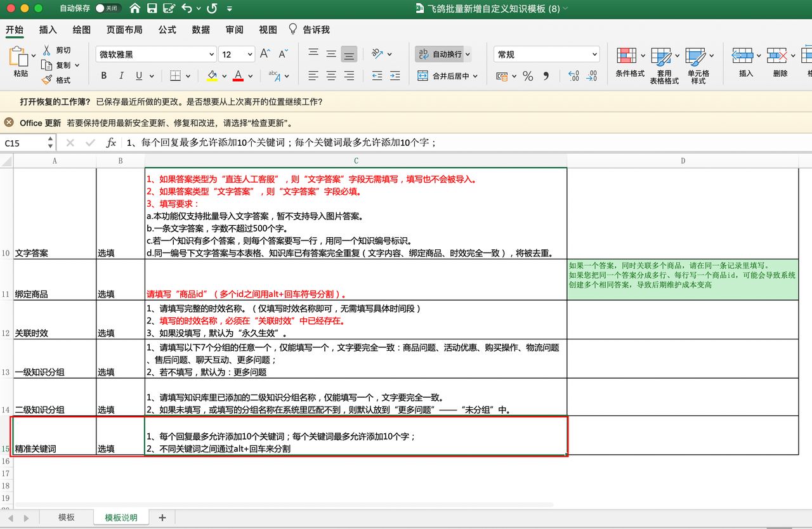
Task: Click the save-and-edit icon beside the floppy
Action: pyautogui.click(x=169, y=9)
